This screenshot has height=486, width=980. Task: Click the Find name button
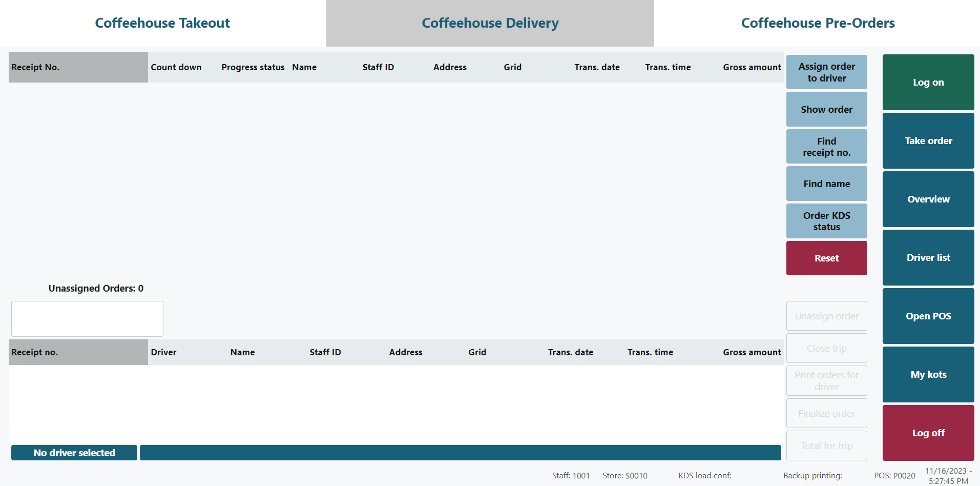tap(826, 184)
